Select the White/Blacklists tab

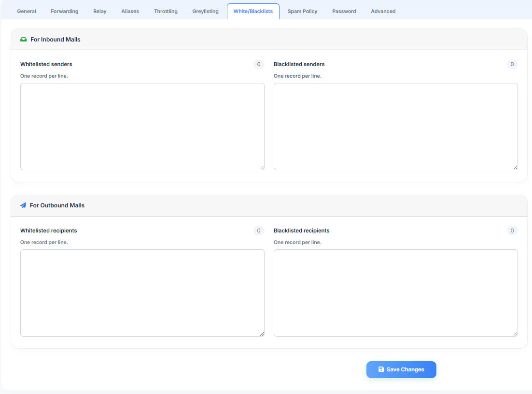[x=253, y=11]
